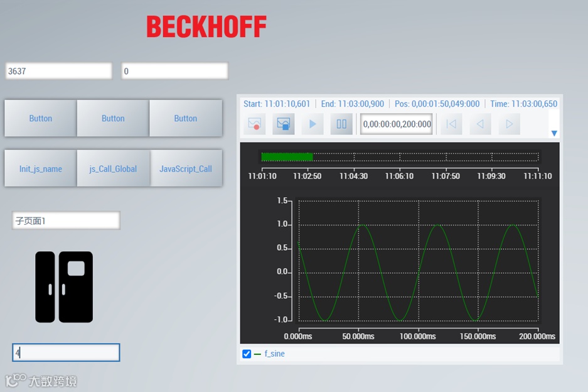Viewport: 588px width, 392px height.
Task: Click the black cabinet door icon
Action: click(x=64, y=287)
